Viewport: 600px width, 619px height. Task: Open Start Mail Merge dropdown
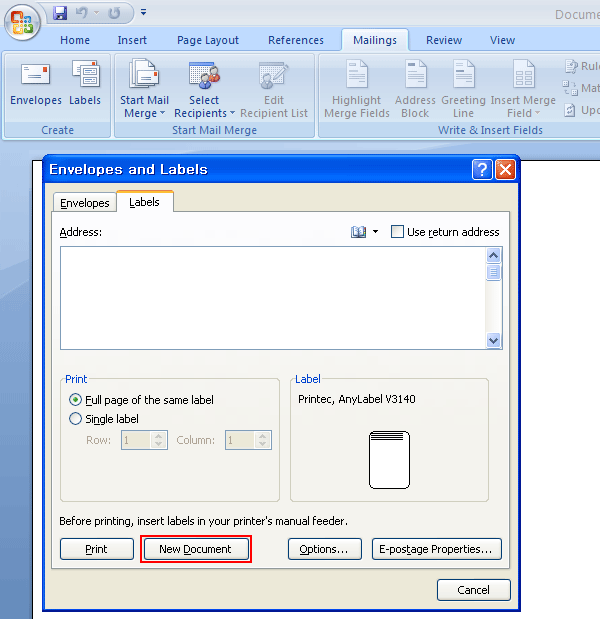point(144,89)
